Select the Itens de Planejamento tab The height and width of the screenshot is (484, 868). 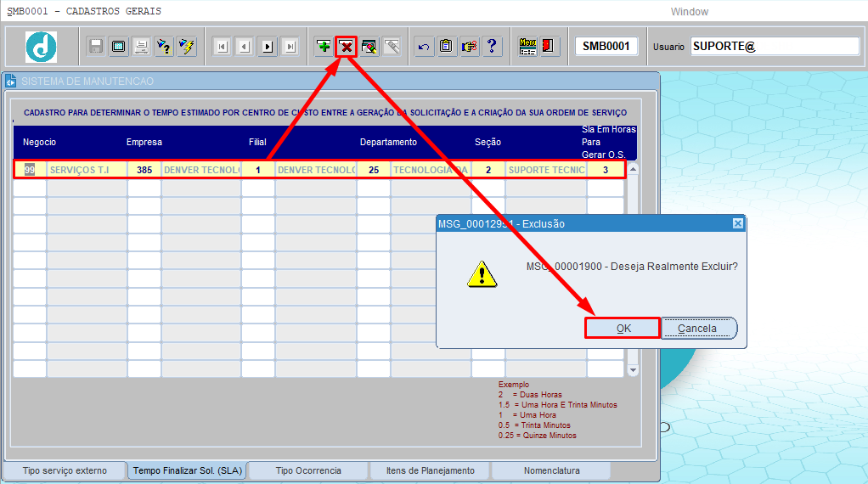point(430,470)
